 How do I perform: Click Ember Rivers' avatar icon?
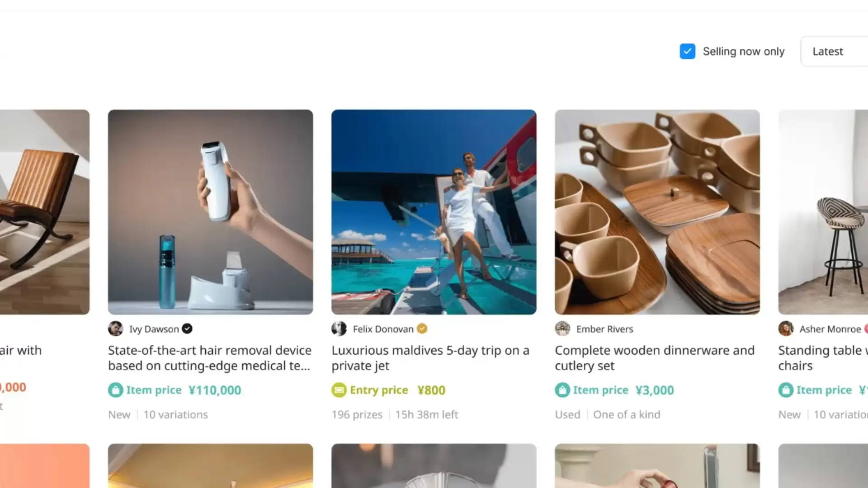pos(562,329)
